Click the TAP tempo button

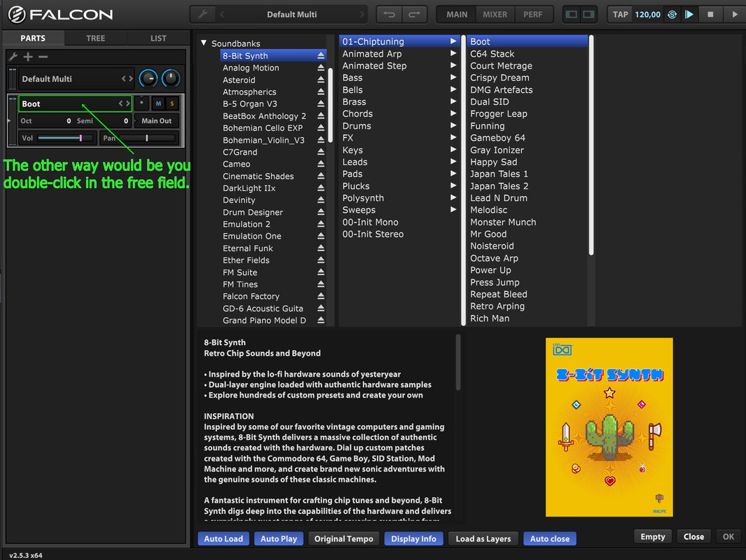coord(620,14)
